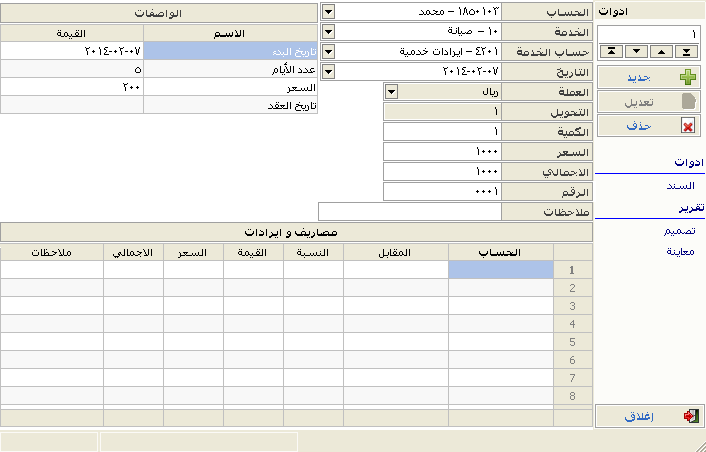Open the Service Account (حساب الخدمة) dropdown
Screen dimensions: 706x452
(330, 51)
